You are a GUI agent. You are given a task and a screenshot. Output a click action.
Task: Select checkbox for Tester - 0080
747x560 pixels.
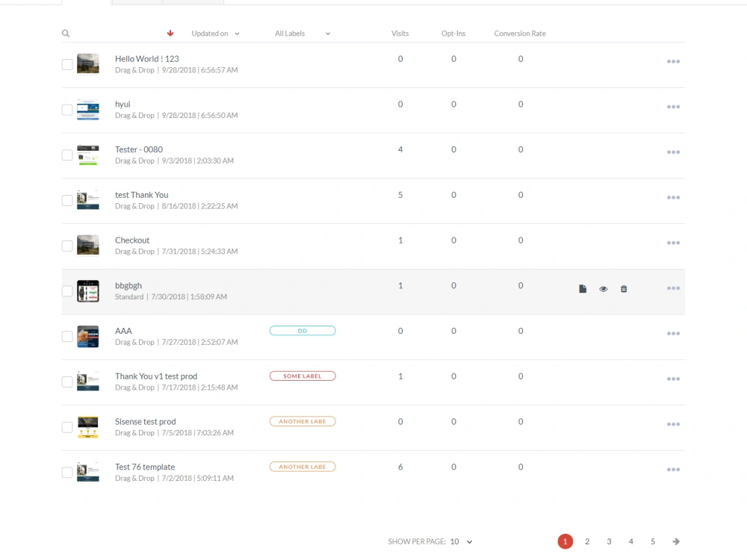67,155
